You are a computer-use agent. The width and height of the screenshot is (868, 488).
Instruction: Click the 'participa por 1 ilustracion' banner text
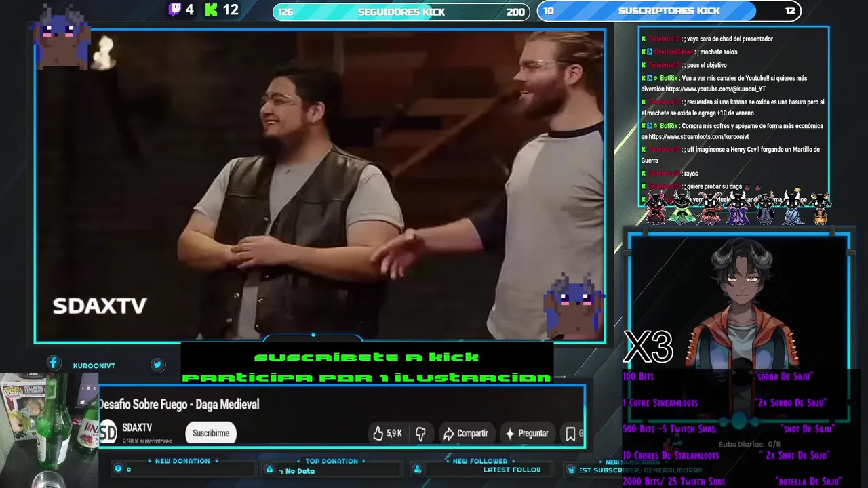coord(366,377)
